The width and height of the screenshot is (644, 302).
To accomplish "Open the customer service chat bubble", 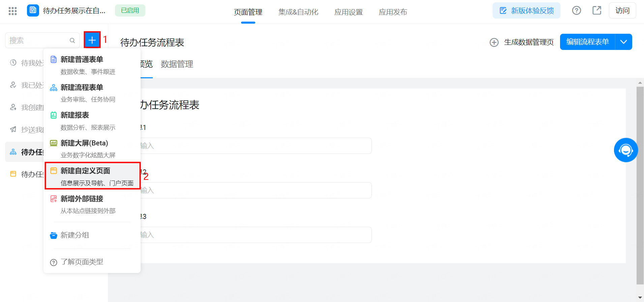I will coord(626,150).
